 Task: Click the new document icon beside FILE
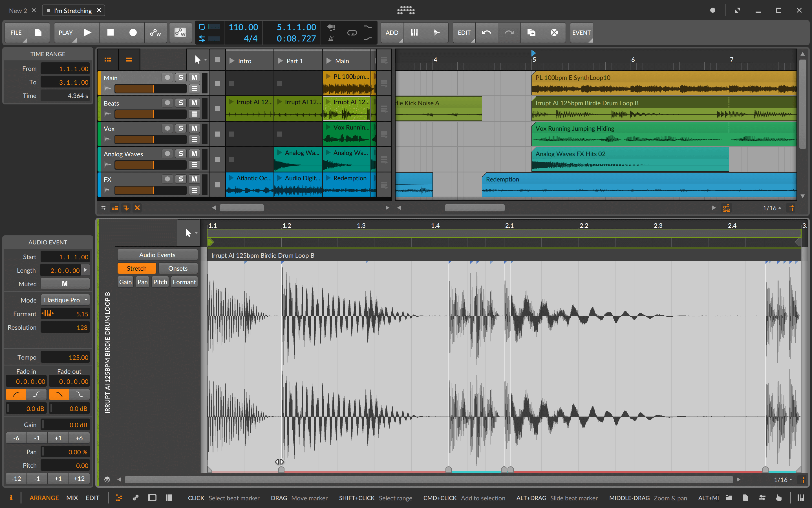38,32
